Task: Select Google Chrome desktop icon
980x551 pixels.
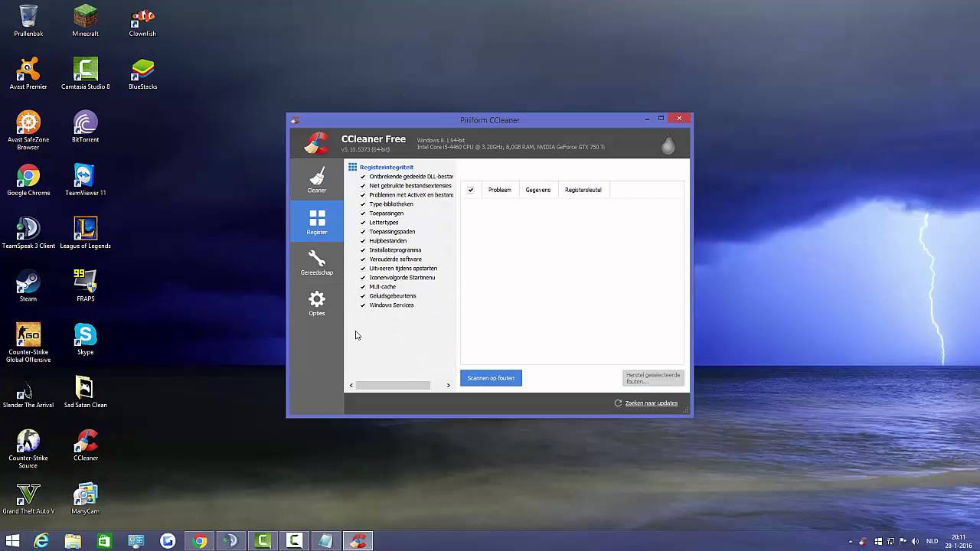Action: point(28,179)
